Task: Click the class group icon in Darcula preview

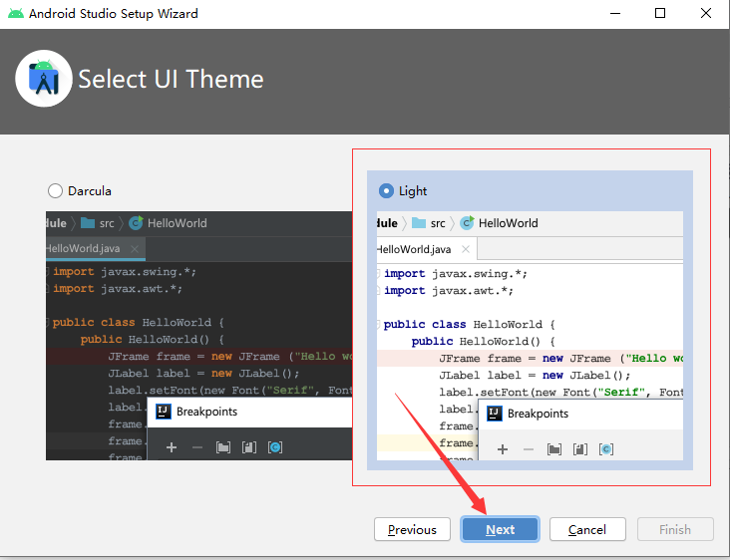Action: (275, 447)
